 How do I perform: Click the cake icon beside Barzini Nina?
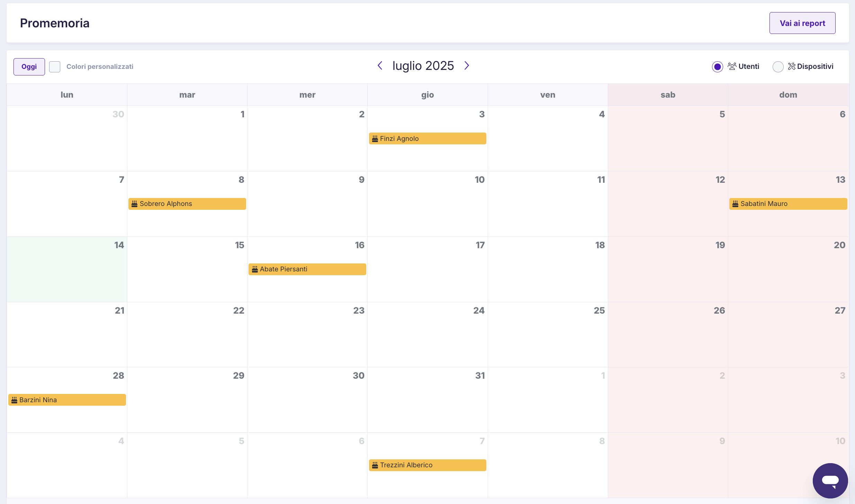coord(14,400)
